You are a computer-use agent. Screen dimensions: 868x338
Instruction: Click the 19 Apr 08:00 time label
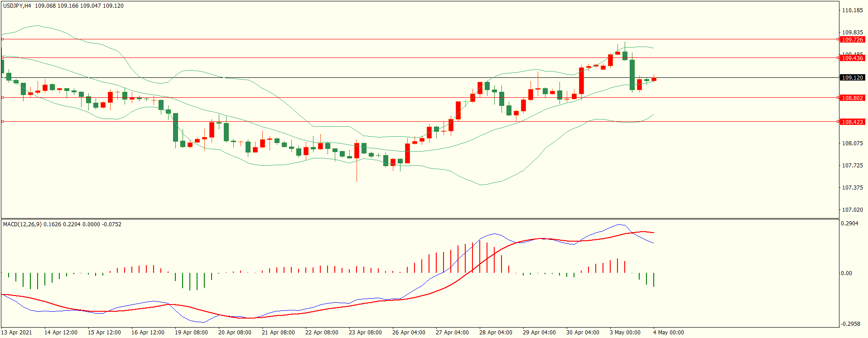coord(191,333)
